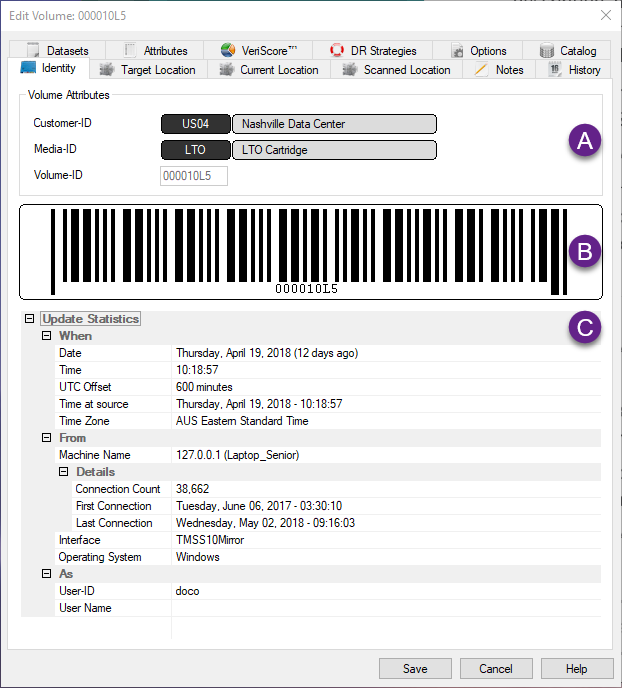Click the Interface value TMSS10Mirror

[210, 540]
